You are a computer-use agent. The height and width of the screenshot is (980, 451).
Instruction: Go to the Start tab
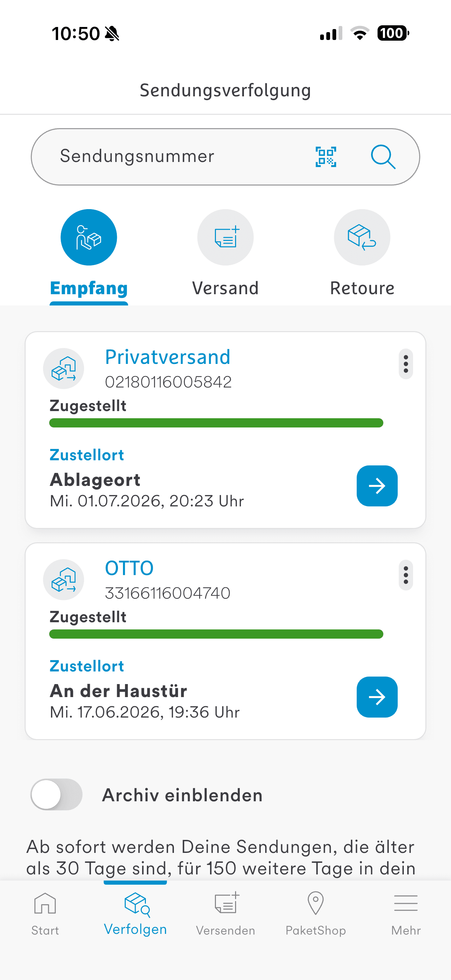45,914
